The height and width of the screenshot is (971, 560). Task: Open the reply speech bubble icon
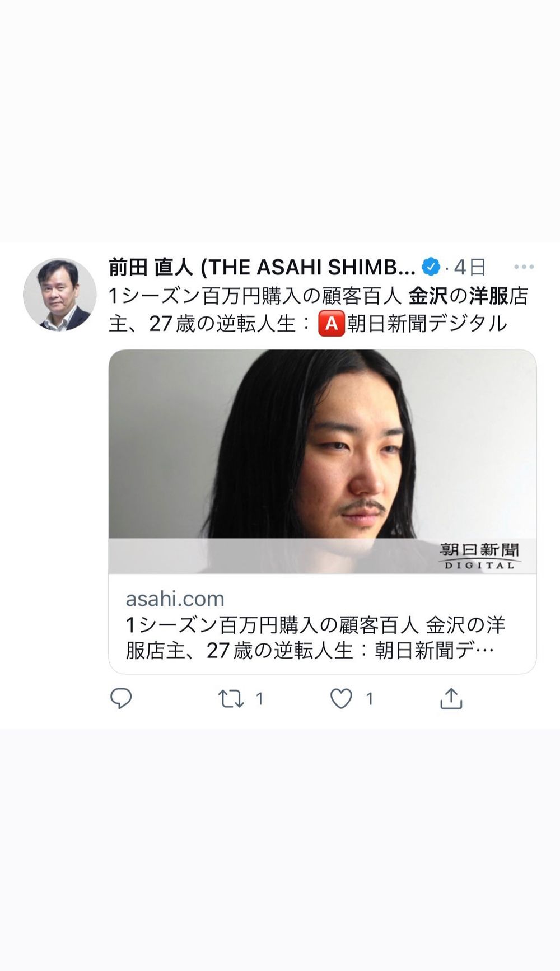coord(121,699)
